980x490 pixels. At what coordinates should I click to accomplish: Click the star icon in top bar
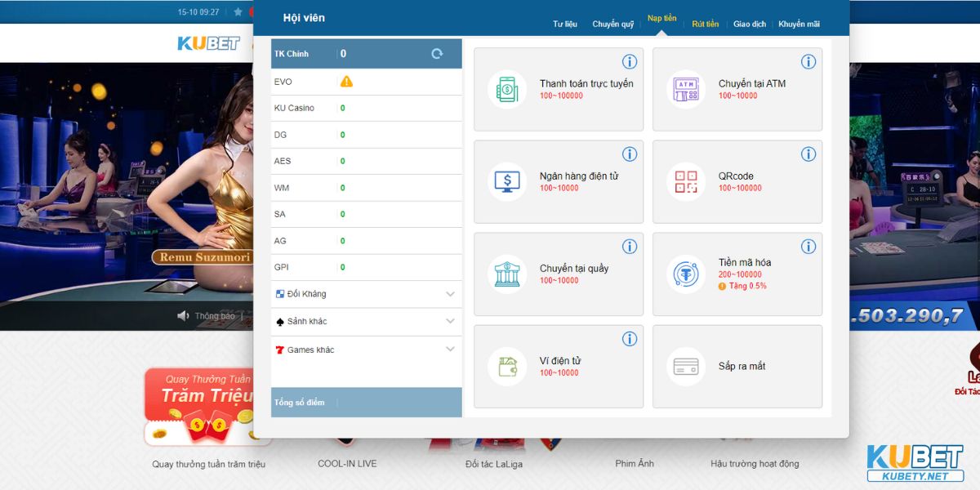pyautogui.click(x=238, y=12)
